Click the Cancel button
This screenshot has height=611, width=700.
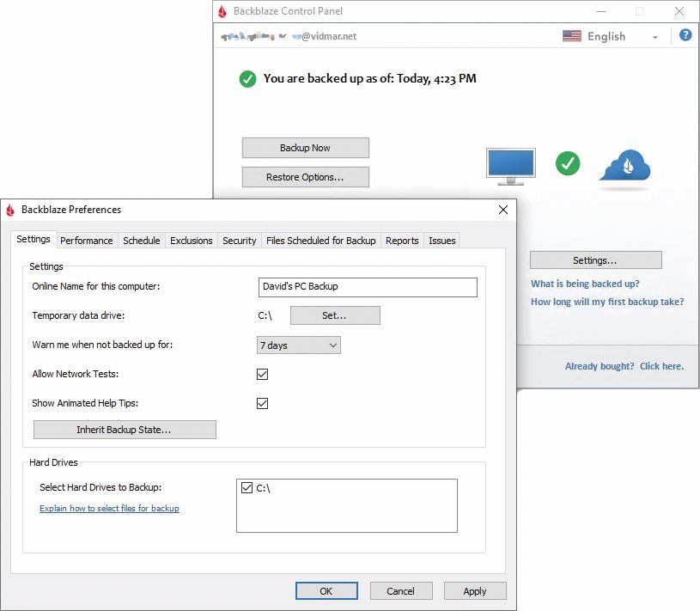[x=401, y=591]
